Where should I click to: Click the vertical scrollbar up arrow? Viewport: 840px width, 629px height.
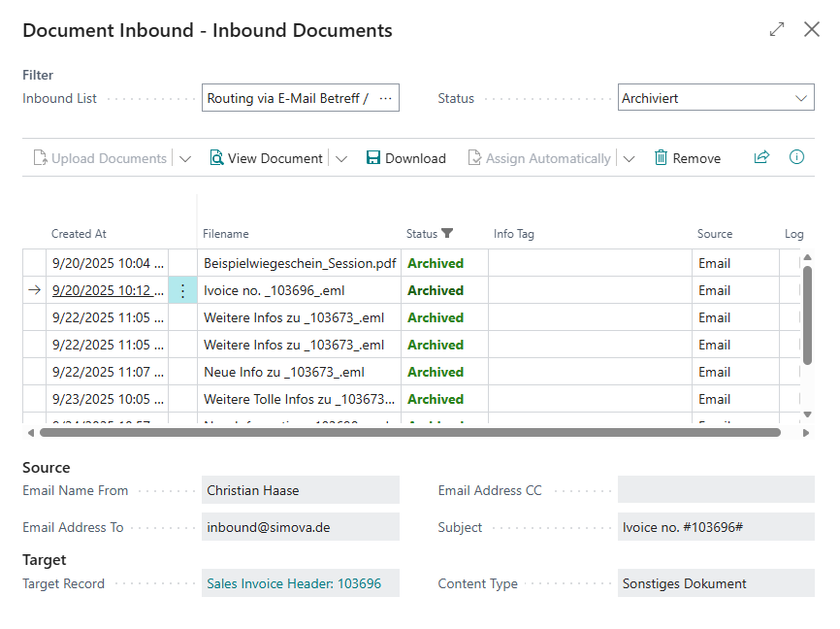pyautogui.click(x=807, y=257)
